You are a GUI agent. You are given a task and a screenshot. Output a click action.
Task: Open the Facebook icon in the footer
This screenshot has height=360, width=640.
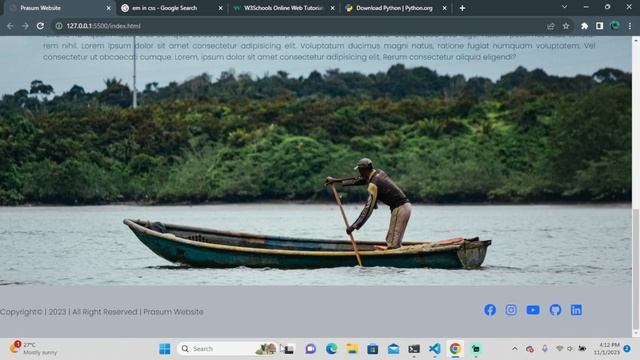[490, 310]
